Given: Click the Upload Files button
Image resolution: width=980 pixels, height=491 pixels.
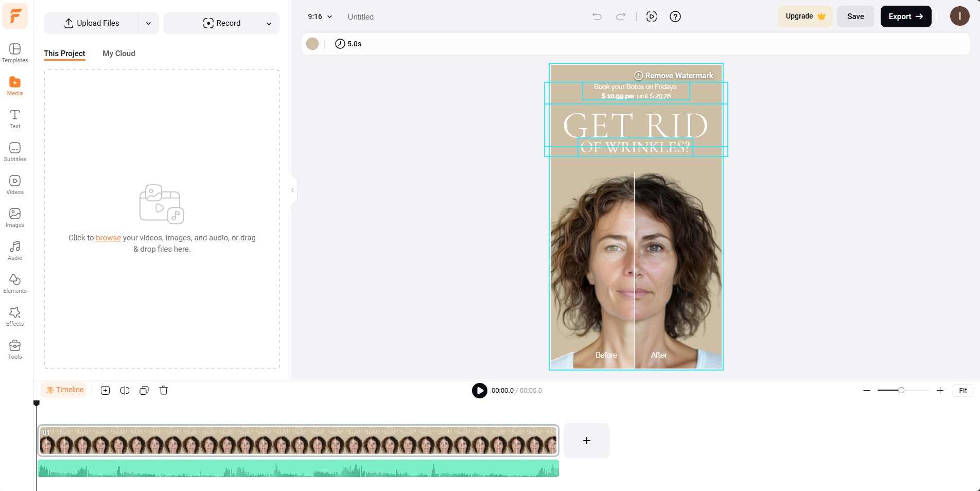Looking at the screenshot, I should (x=91, y=23).
